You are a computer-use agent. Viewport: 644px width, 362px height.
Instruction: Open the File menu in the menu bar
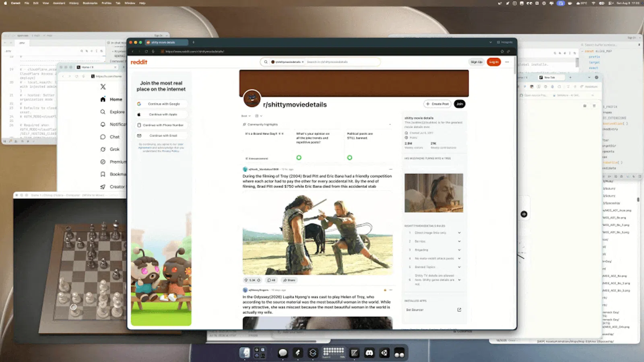point(27,3)
